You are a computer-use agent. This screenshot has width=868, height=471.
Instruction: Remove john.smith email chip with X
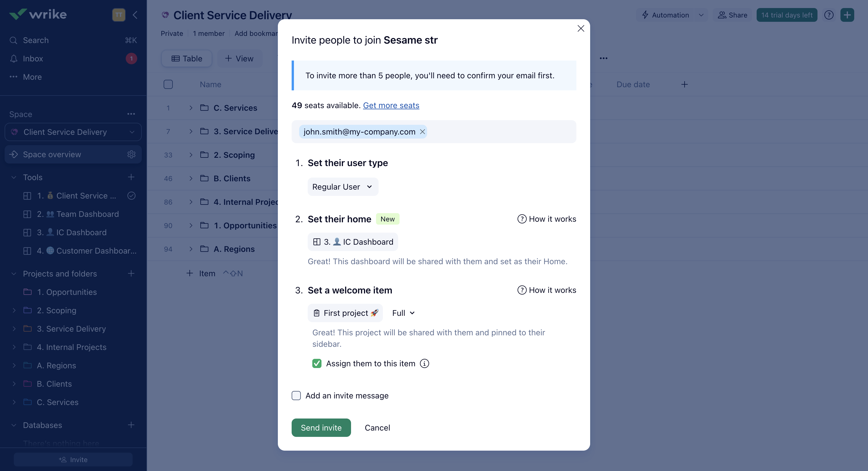tap(422, 132)
